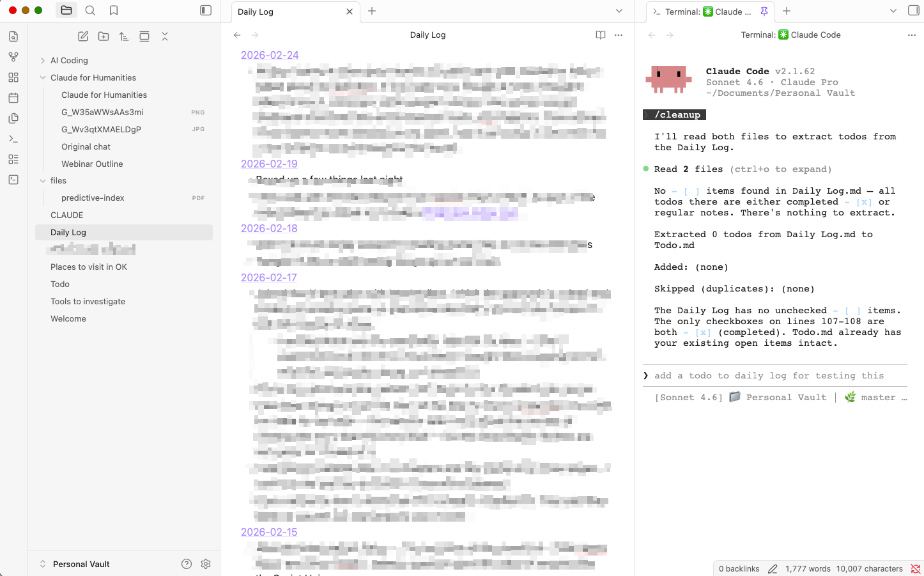Close the Daily Log tab
Image resolution: width=924 pixels, height=576 pixels.
[350, 12]
